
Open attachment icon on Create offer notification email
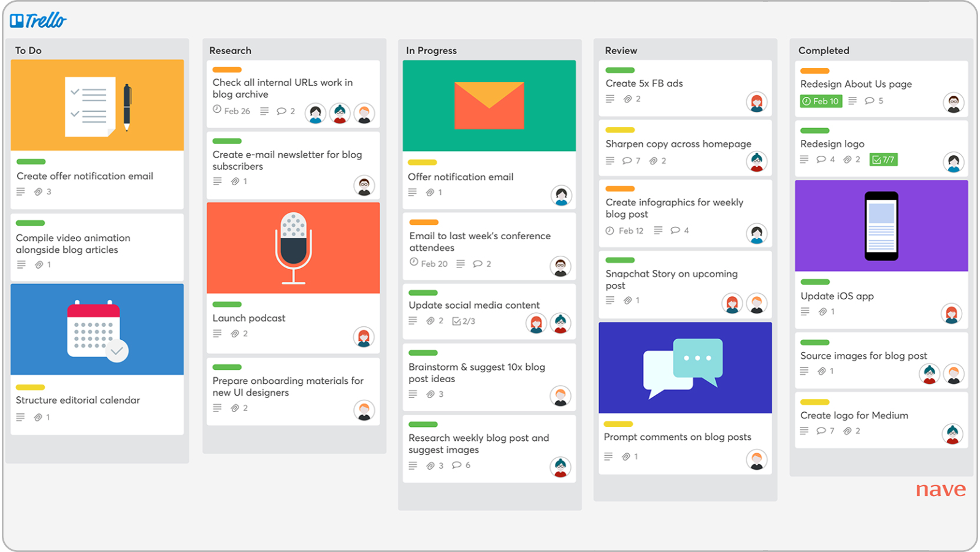coord(39,192)
